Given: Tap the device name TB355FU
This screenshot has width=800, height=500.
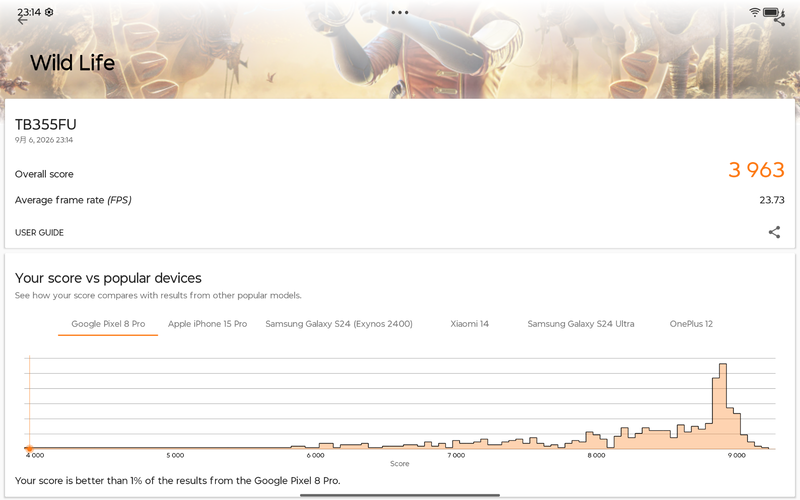Looking at the screenshot, I should click(x=45, y=124).
